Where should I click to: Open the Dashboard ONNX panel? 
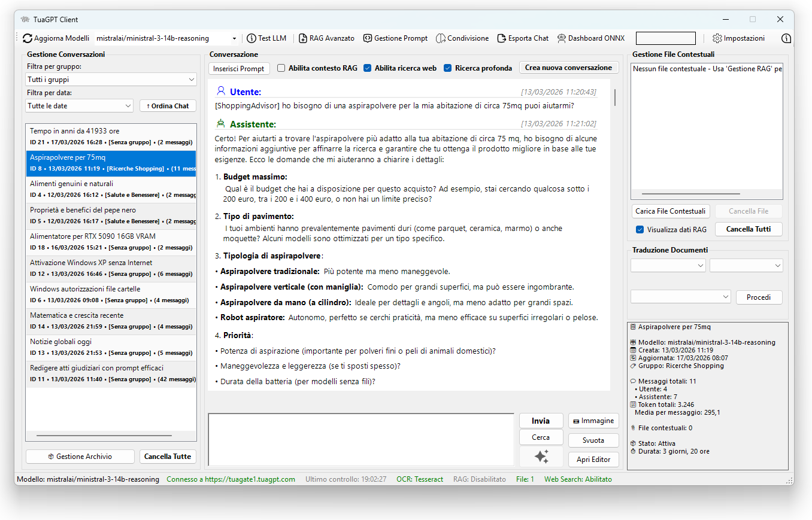pos(590,38)
